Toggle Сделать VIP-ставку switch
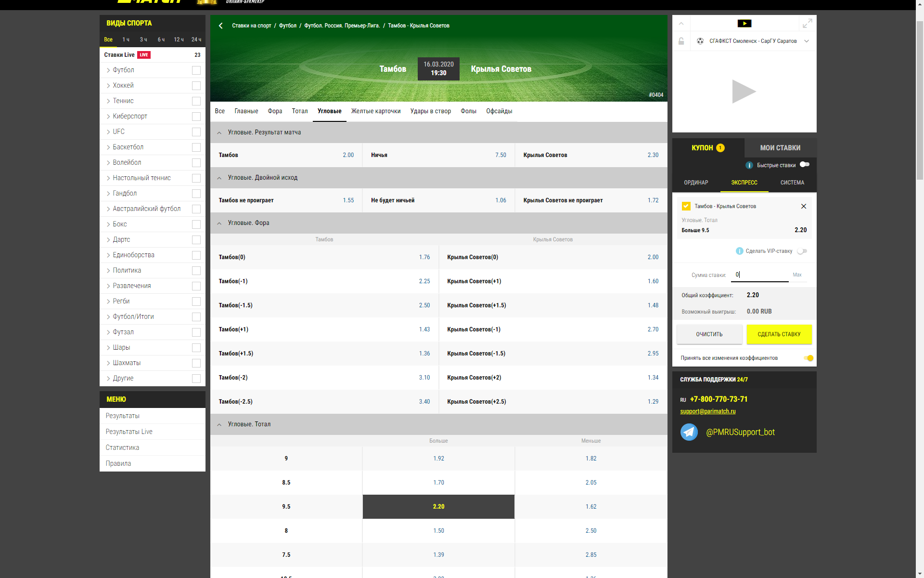The image size is (924, 578). [802, 251]
